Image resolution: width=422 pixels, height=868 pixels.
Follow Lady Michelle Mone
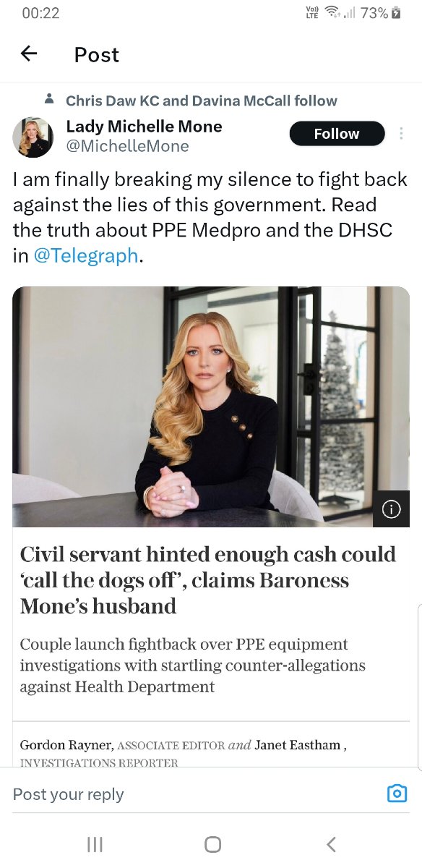pyautogui.click(x=337, y=134)
